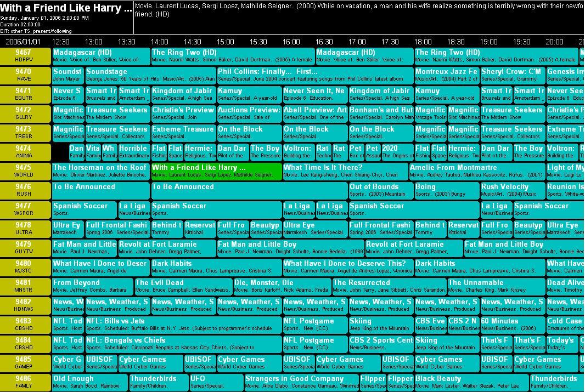
Task: Select Strangers in Good Company movie
Action: [x=301, y=382]
